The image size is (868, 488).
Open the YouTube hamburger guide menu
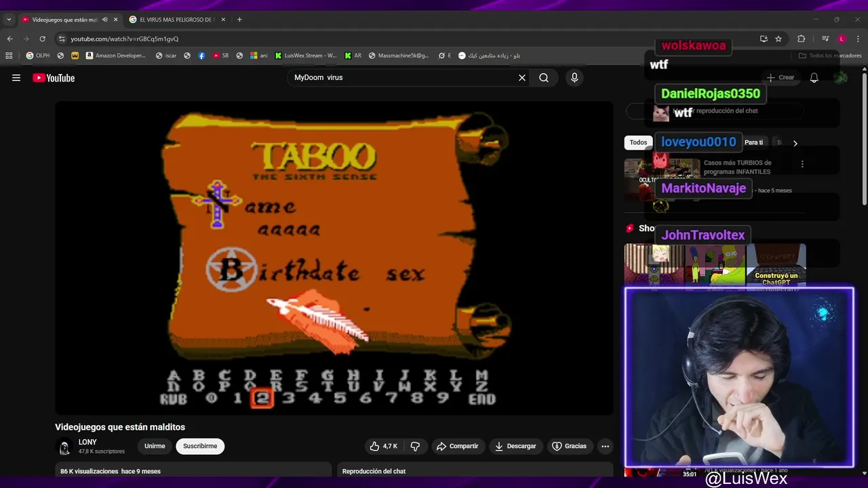16,78
